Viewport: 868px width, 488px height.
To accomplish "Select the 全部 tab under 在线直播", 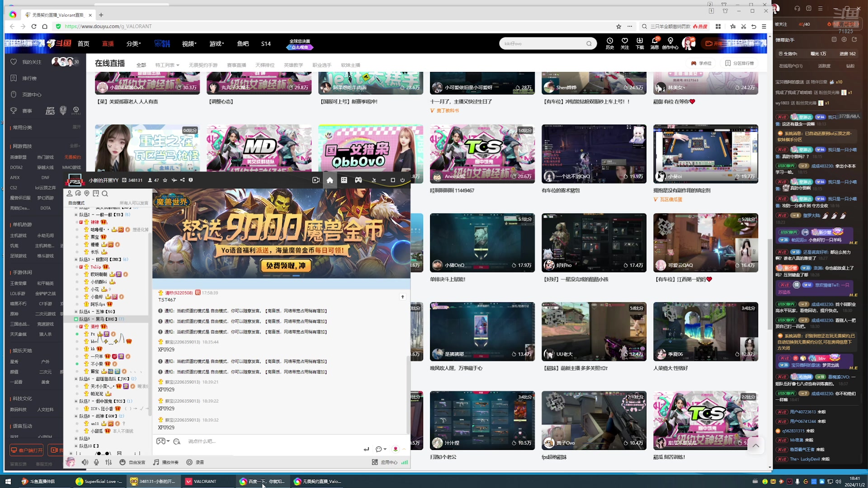I will pos(141,65).
